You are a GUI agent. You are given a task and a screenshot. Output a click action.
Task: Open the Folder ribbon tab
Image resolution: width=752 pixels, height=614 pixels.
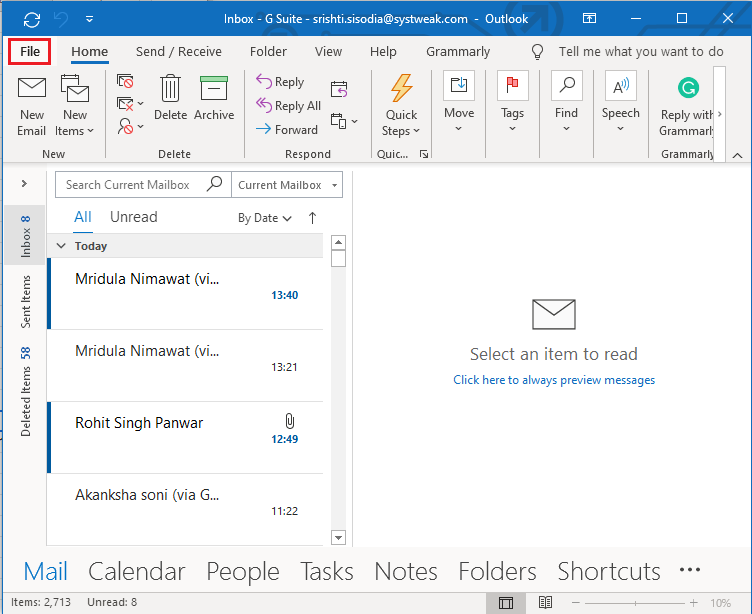[268, 51]
